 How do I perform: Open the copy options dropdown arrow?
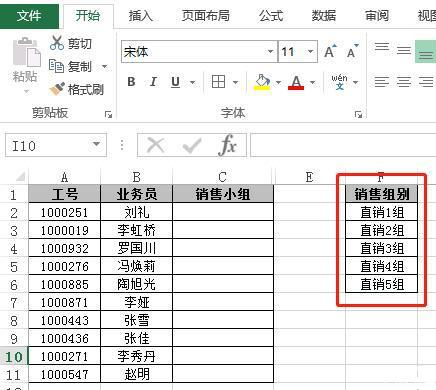click(x=105, y=66)
